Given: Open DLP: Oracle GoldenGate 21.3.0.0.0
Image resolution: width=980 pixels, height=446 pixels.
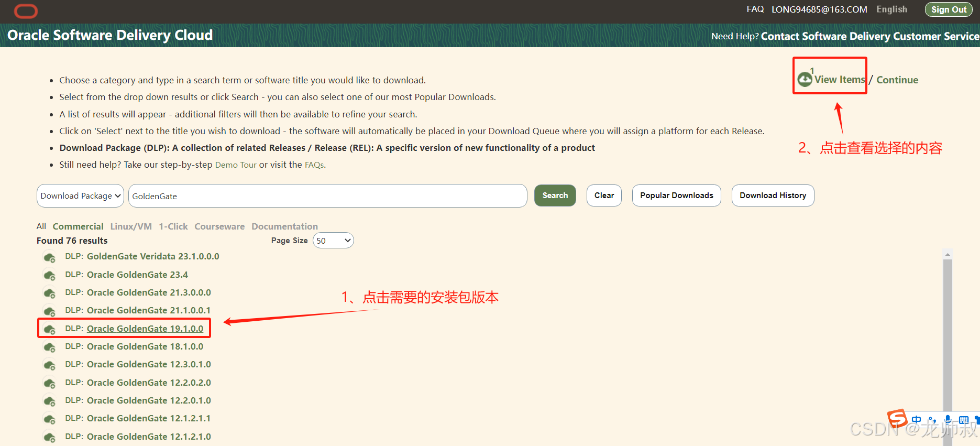Looking at the screenshot, I should click(149, 292).
